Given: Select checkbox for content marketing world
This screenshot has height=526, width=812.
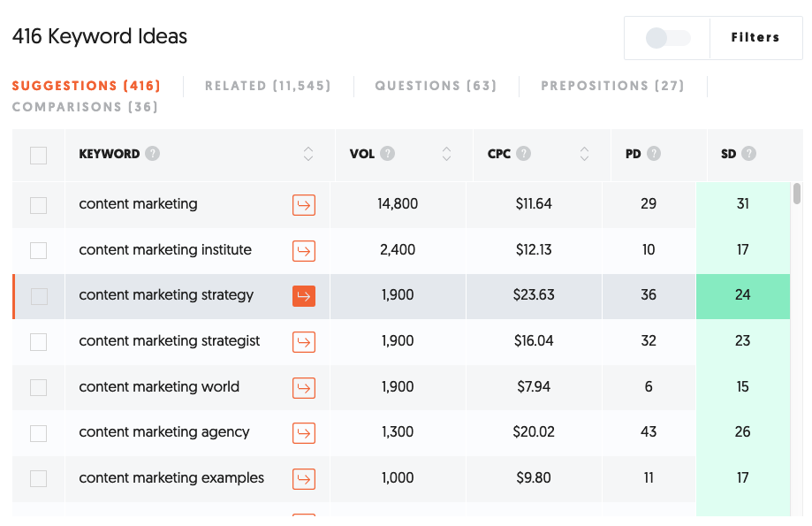Looking at the screenshot, I should (x=38, y=387).
